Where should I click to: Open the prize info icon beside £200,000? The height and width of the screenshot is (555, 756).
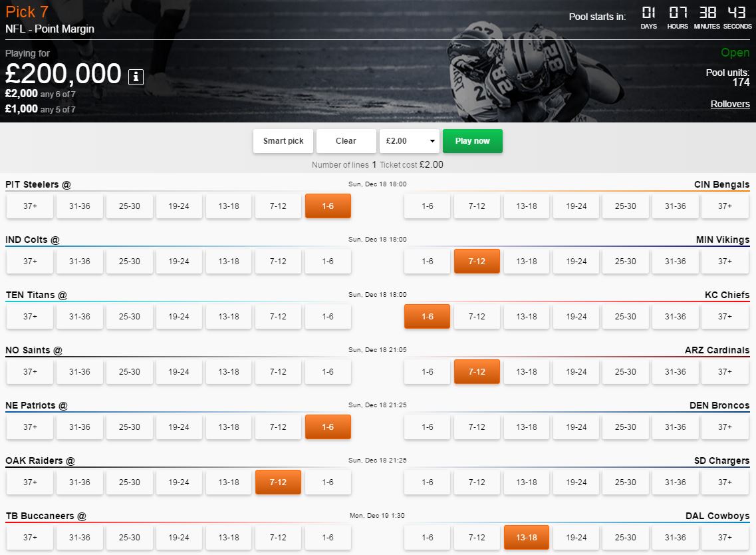[x=136, y=77]
